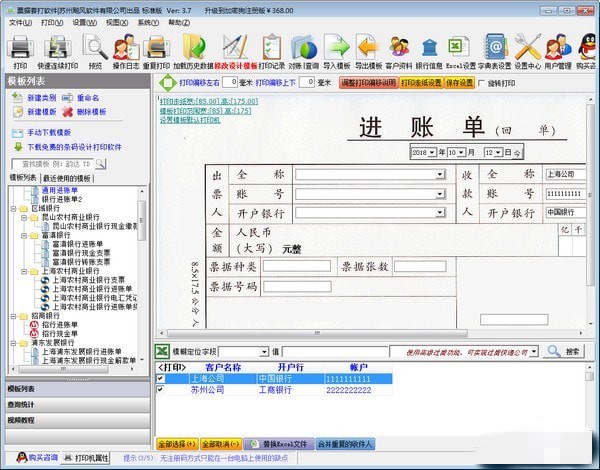The width and height of the screenshot is (600, 470).
Task: Click the 保存设置 button
Action: pos(459,83)
